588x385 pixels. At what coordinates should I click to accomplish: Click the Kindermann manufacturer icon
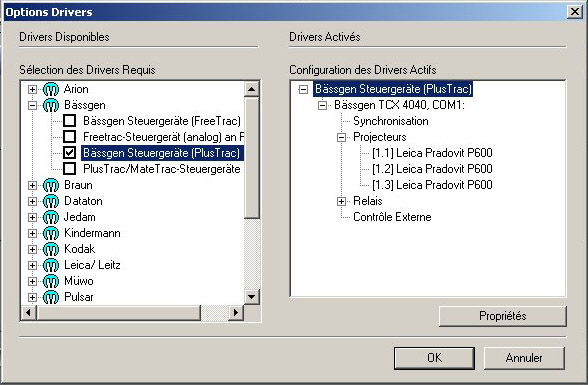51,233
